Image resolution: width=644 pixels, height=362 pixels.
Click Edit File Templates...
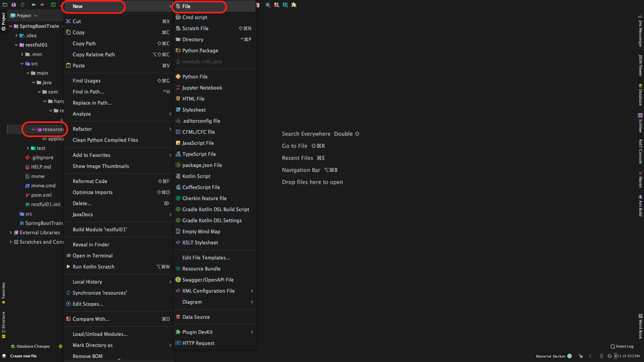(x=206, y=258)
